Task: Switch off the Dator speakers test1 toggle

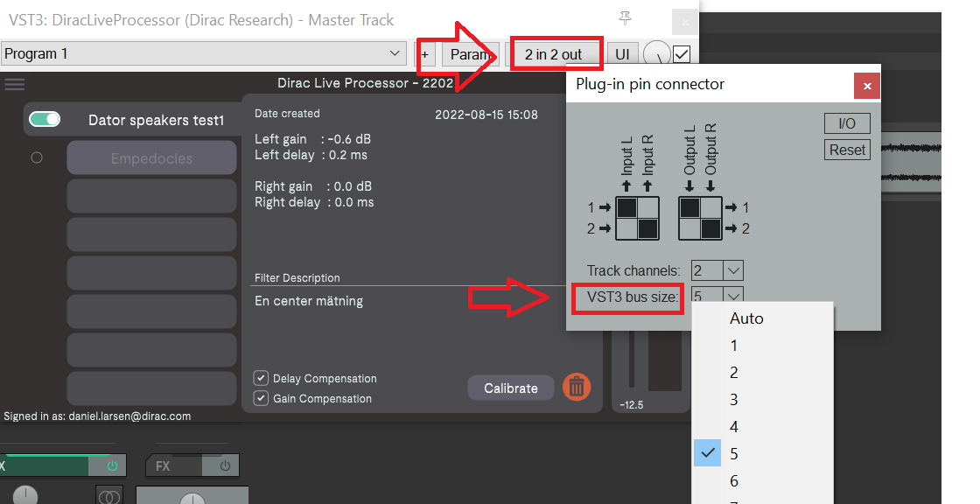Action: [45, 119]
